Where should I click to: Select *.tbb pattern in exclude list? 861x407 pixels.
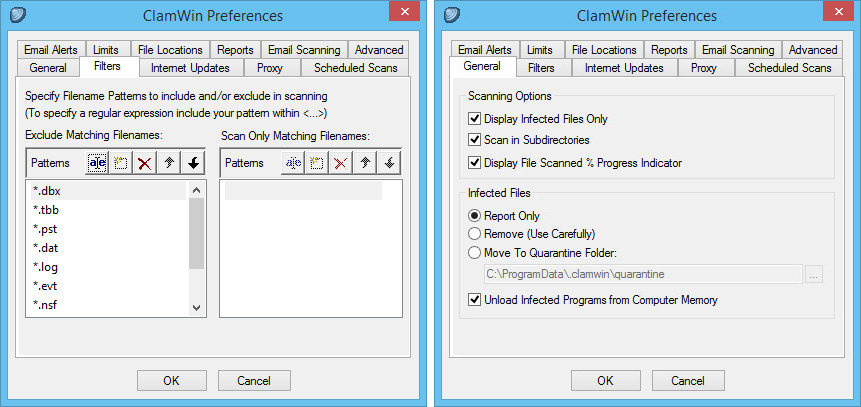tap(108, 210)
